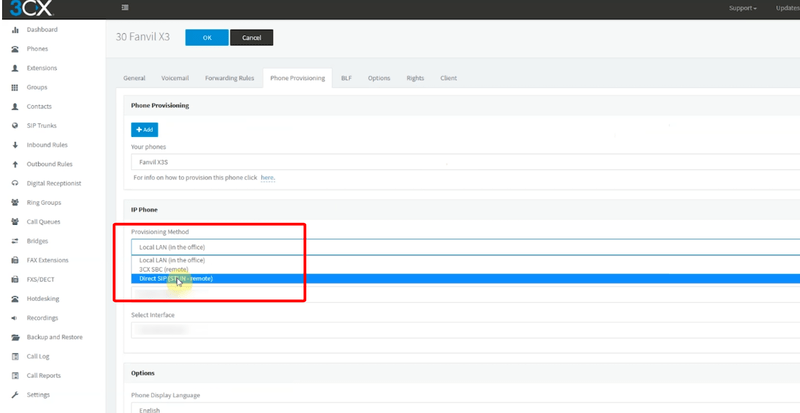Toggle the hamburger menu icon in header
This screenshot has height=413, width=800.
(124, 8)
